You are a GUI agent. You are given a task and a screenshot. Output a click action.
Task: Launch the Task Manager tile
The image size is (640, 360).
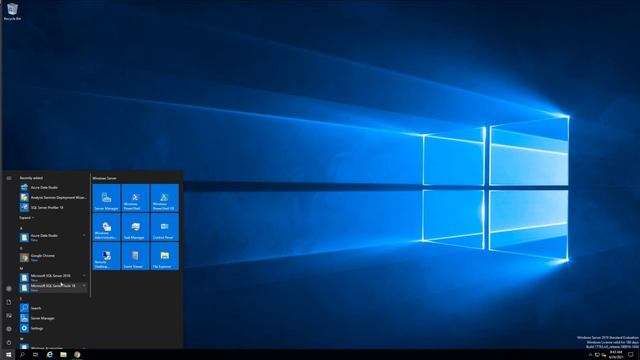click(x=136, y=227)
